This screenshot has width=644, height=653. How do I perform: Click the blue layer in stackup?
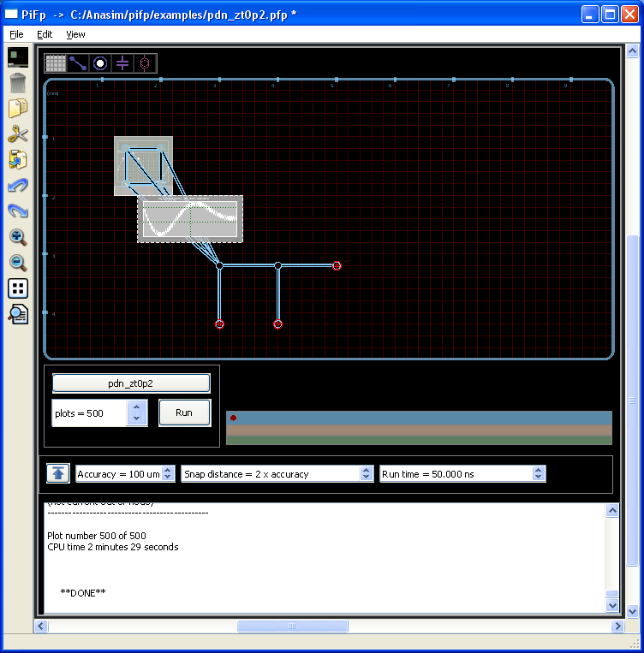pos(420,418)
